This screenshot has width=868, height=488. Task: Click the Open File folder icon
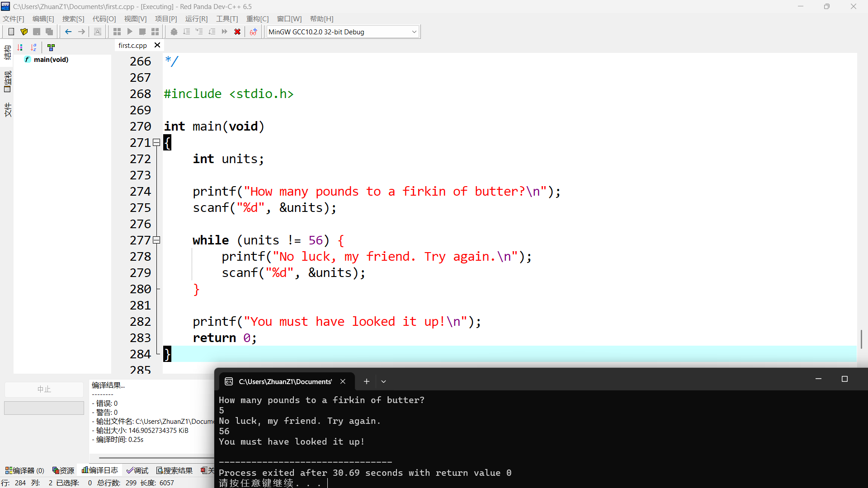[x=24, y=32]
